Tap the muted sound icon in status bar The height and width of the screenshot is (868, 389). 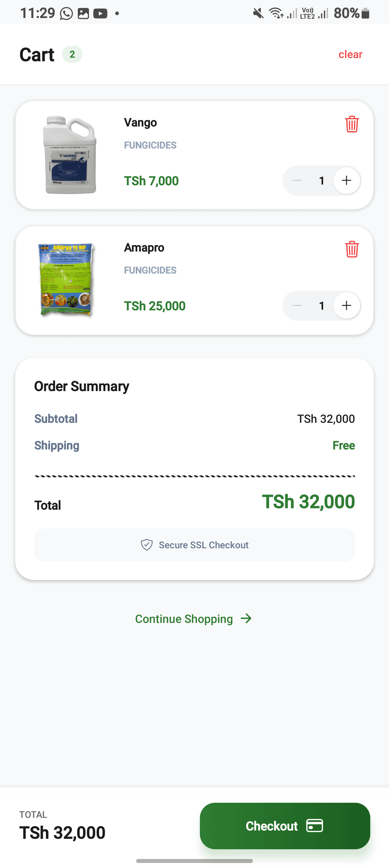pos(258,14)
